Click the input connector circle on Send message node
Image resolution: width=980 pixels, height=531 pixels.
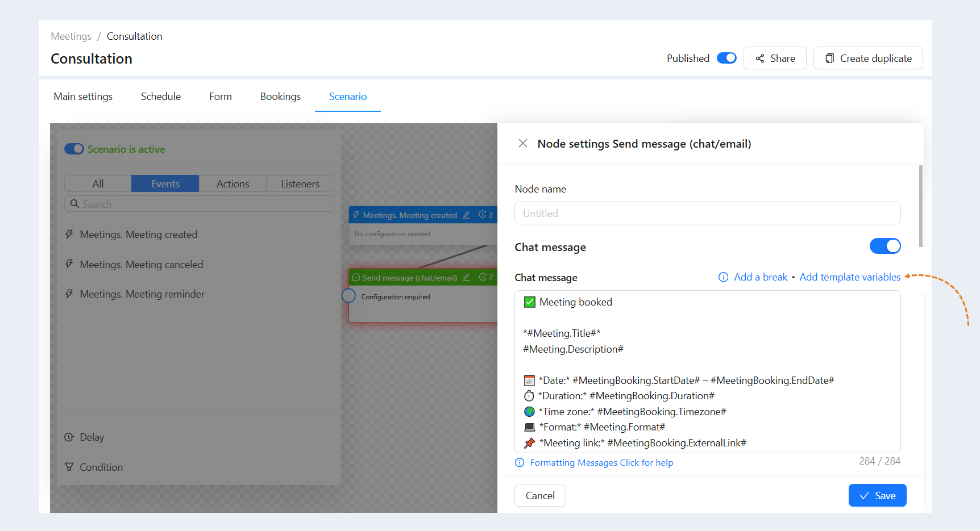click(348, 296)
